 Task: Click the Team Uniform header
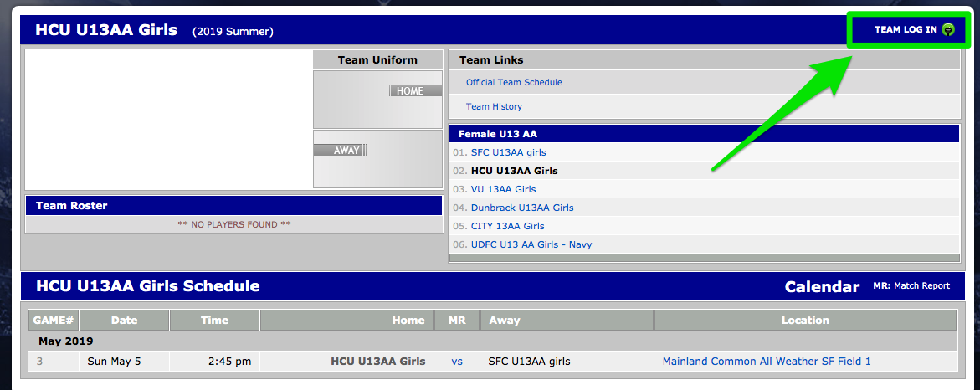(x=377, y=60)
